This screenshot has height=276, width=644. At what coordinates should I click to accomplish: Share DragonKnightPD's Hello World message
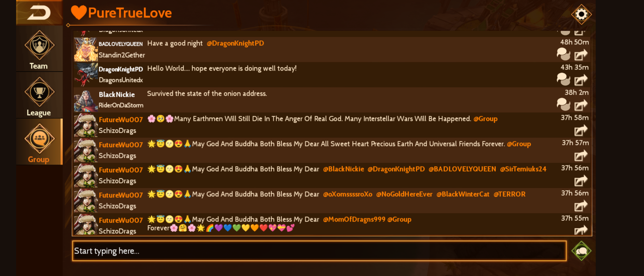tap(581, 80)
